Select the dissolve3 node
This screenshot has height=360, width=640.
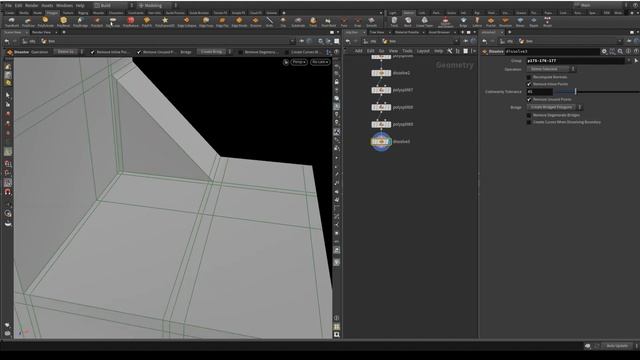(381, 142)
